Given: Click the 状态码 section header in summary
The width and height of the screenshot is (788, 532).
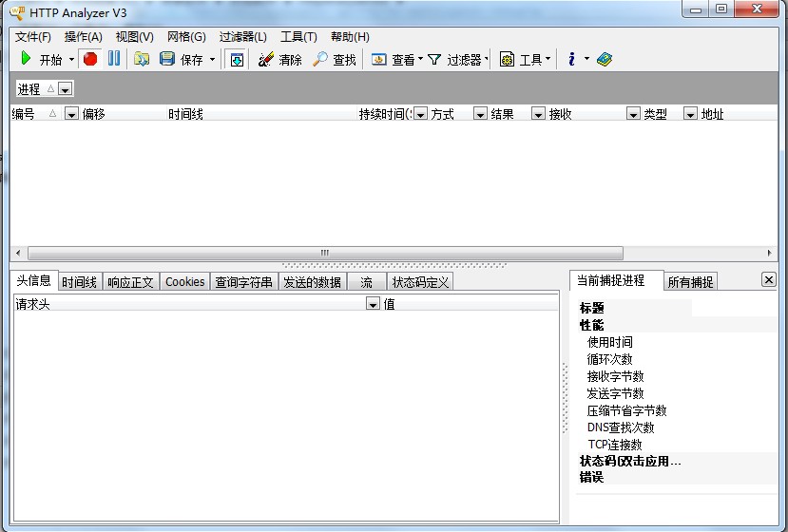Looking at the screenshot, I should (x=677, y=461).
